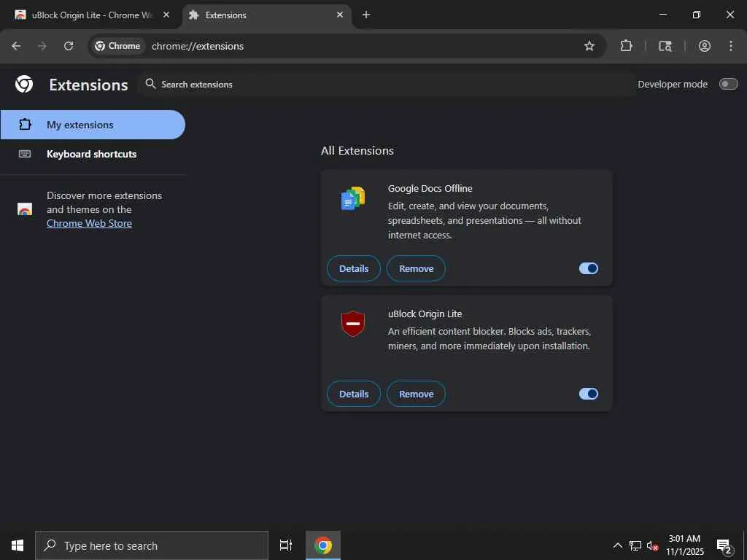Disable uBlock Origin Lite extension toggle
The height and width of the screenshot is (560, 747).
pyautogui.click(x=589, y=394)
